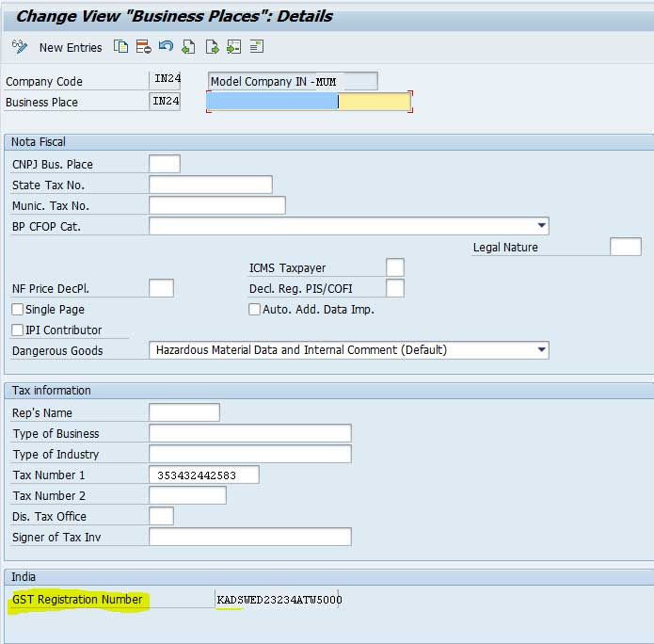Focus the highlighted Business Place name field
Screen dimensions: 654x644
point(309,102)
